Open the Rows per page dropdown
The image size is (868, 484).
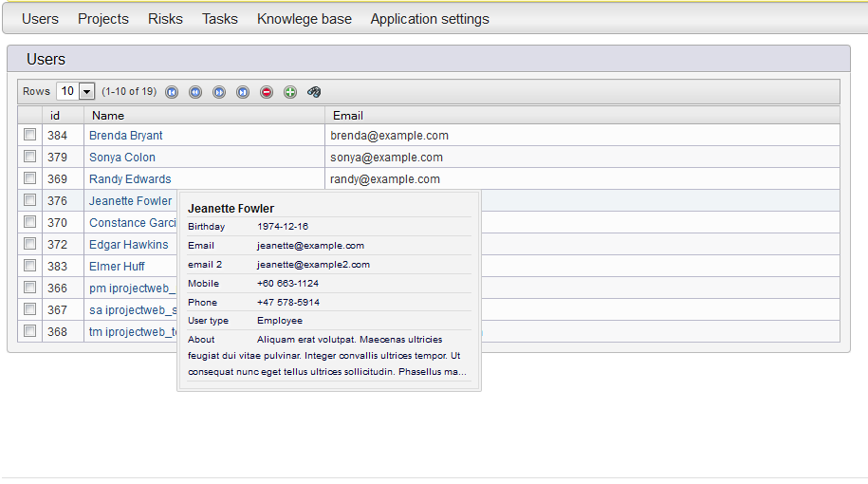pos(87,91)
